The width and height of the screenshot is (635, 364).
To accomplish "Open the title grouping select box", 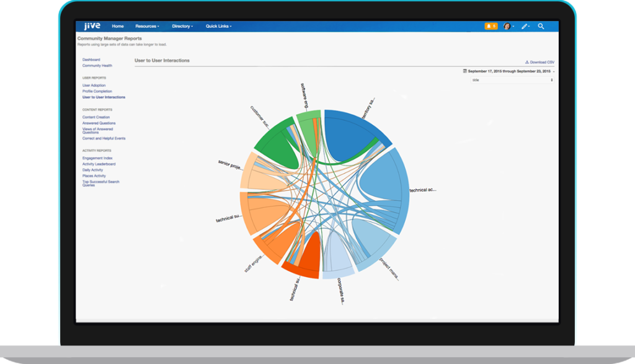I will (512, 80).
